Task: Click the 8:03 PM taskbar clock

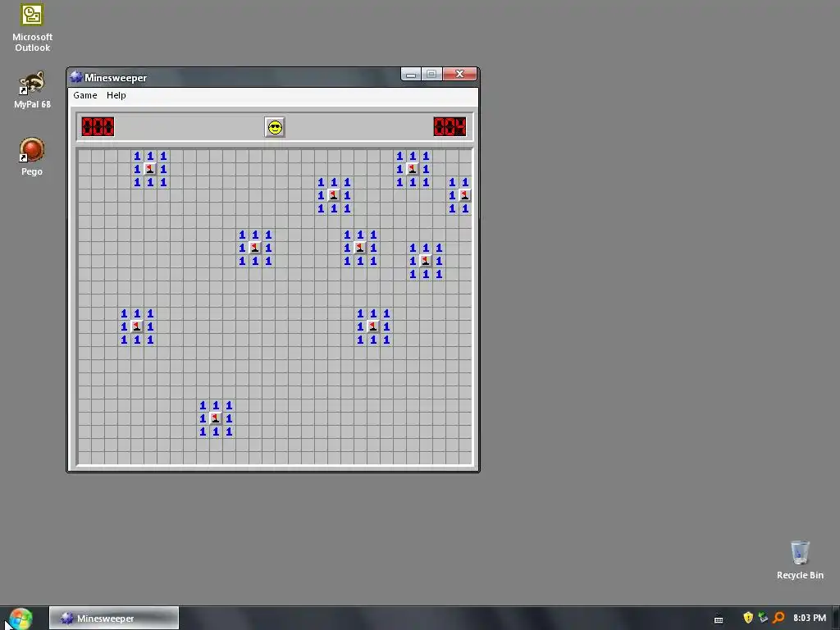Action: 810,618
